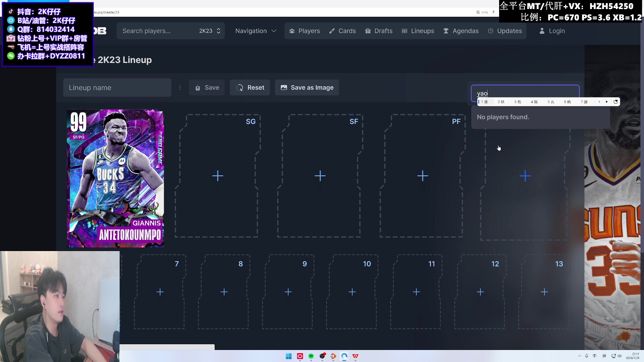This screenshot has width=644, height=362.
Task: Choose IME candidate 7 腰
Action: [584, 102]
